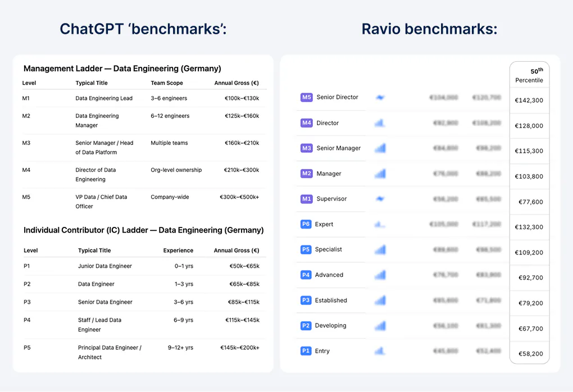Click 'VP Data / Chief Data Officer' title

(101, 202)
